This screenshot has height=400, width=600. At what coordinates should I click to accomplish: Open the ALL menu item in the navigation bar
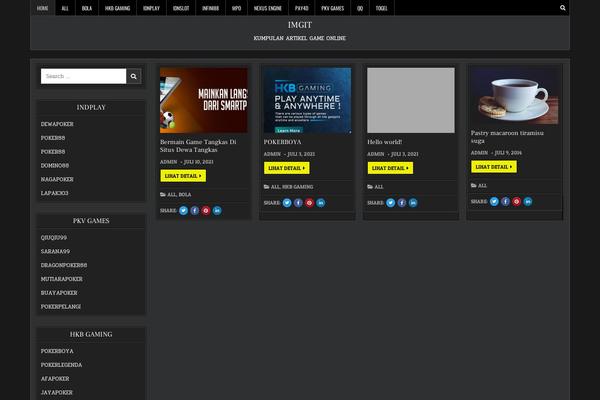tap(65, 8)
